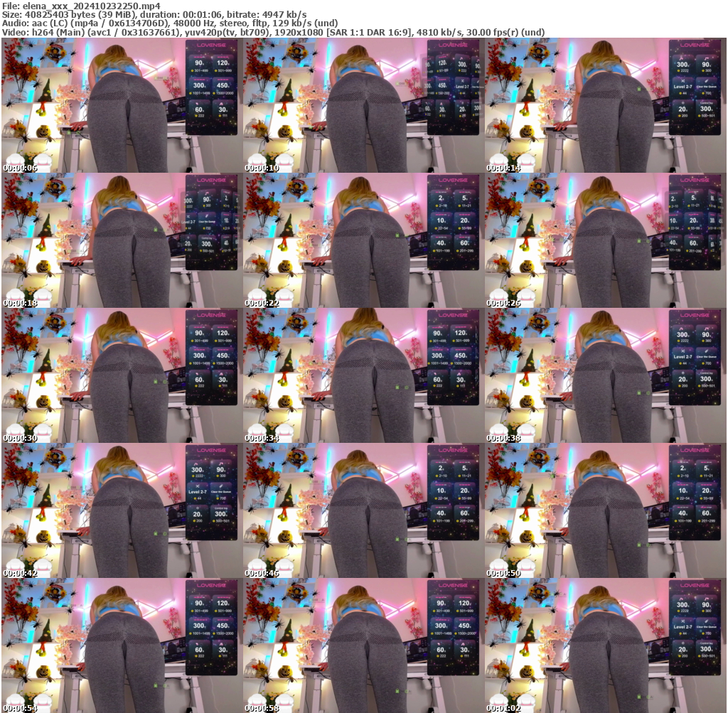Expand the Level 2-7 vibration tier tile
The image size is (728, 713).
tap(683, 87)
